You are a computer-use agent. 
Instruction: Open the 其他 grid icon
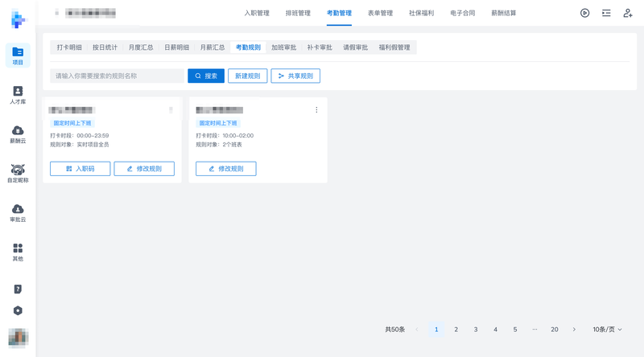[18, 248]
